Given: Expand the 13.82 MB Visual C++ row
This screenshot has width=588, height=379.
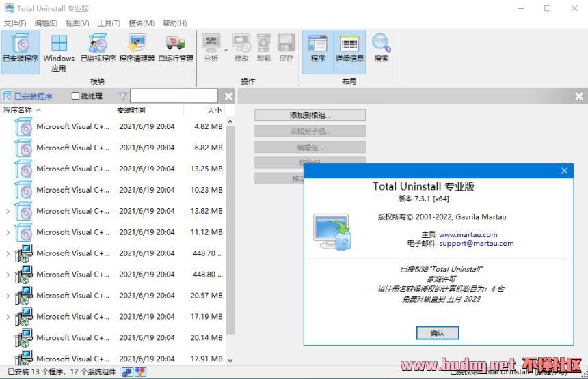Looking at the screenshot, I should click(8, 211).
